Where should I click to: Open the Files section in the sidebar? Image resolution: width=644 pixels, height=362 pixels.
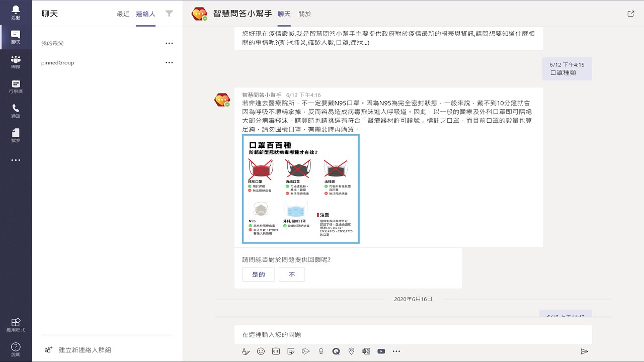coord(16,136)
